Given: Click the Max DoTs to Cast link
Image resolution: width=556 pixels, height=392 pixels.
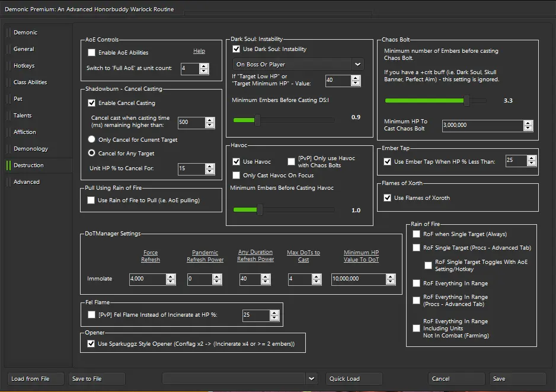Looking at the screenshot, I should pyautogui.click(x=303, y=256).
